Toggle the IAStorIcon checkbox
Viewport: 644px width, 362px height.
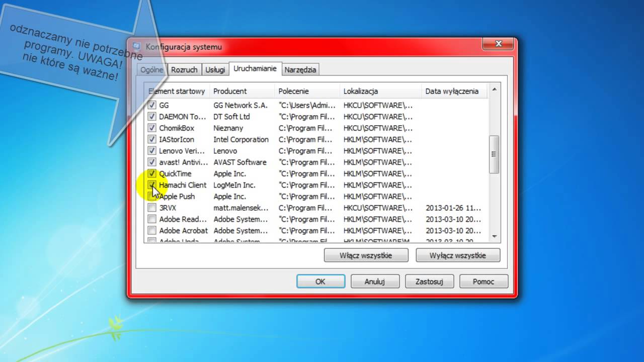coord(152,139)
